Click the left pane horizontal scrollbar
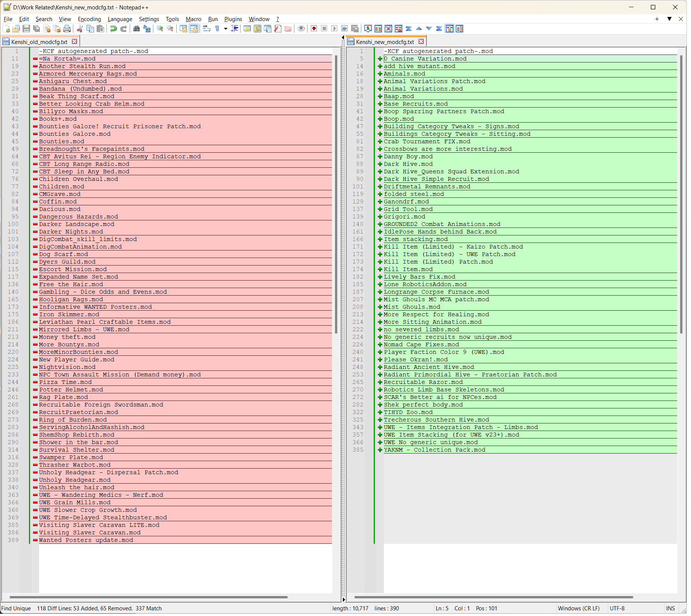Screen dimensions: 691x616 pyautogui.click(x=149, y=597)
